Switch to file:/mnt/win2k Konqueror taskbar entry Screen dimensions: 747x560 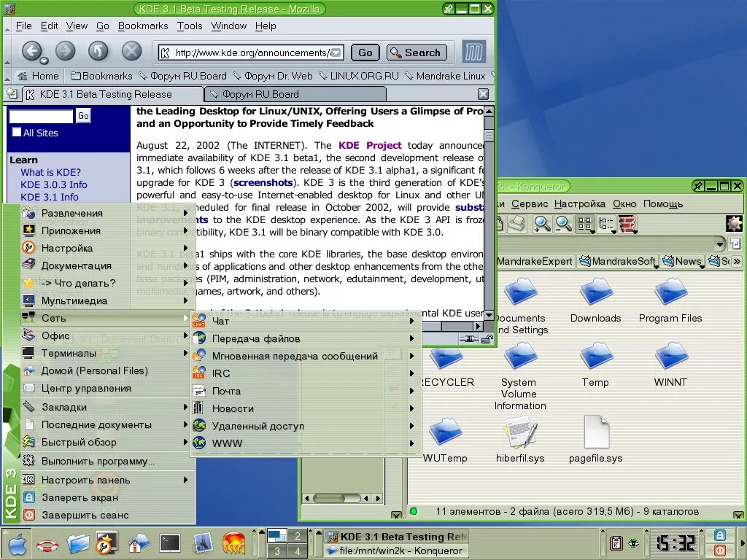point(395,551)
